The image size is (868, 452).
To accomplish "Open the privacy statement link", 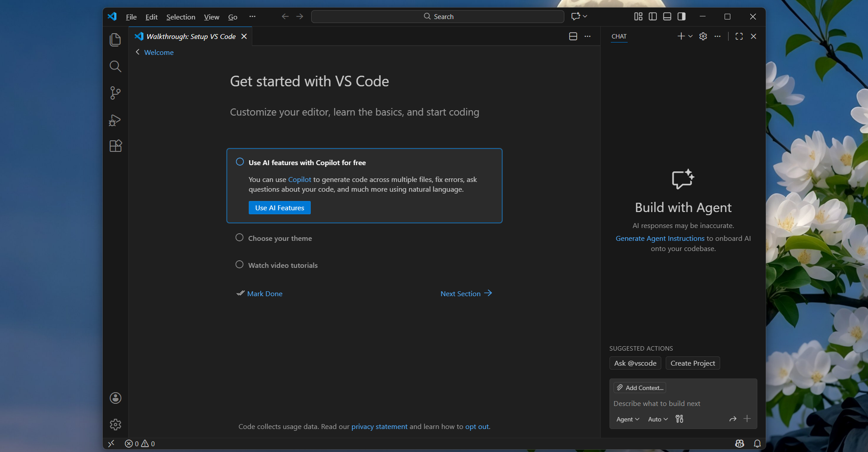I will pos(379,426).
